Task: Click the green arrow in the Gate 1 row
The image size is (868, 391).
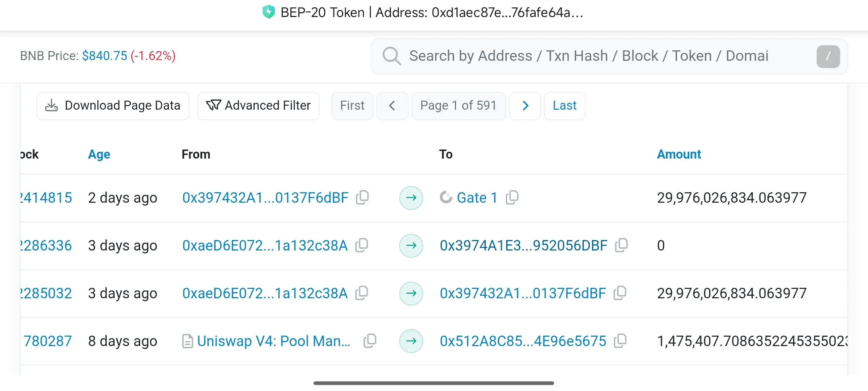Action: click(411, 198)
